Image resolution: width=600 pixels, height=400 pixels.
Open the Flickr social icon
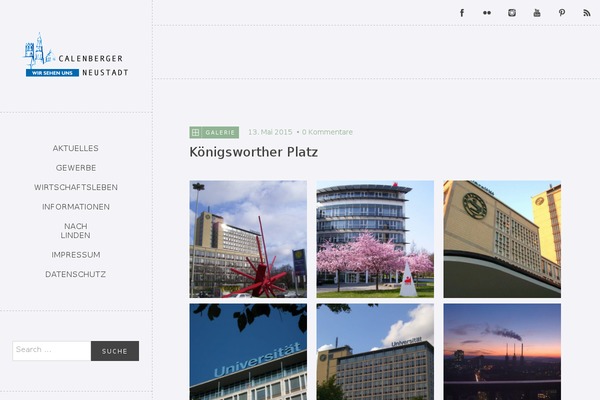[487, 13]
